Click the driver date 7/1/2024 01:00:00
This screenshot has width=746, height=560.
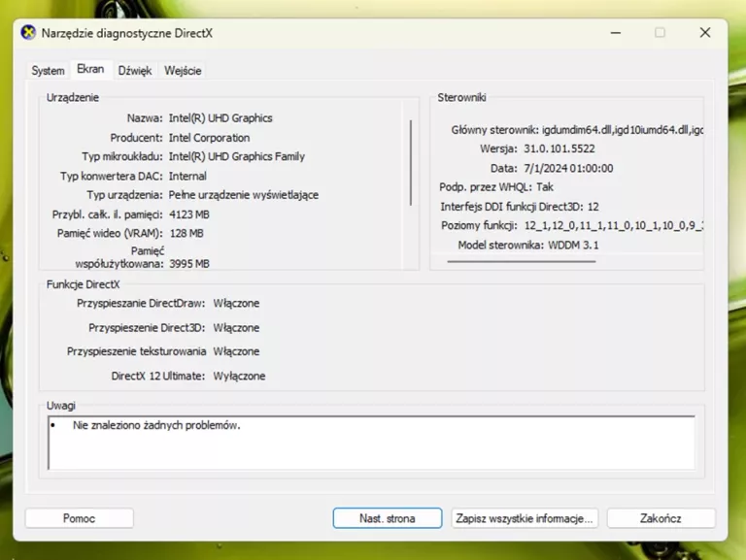(x=568, y=168)
